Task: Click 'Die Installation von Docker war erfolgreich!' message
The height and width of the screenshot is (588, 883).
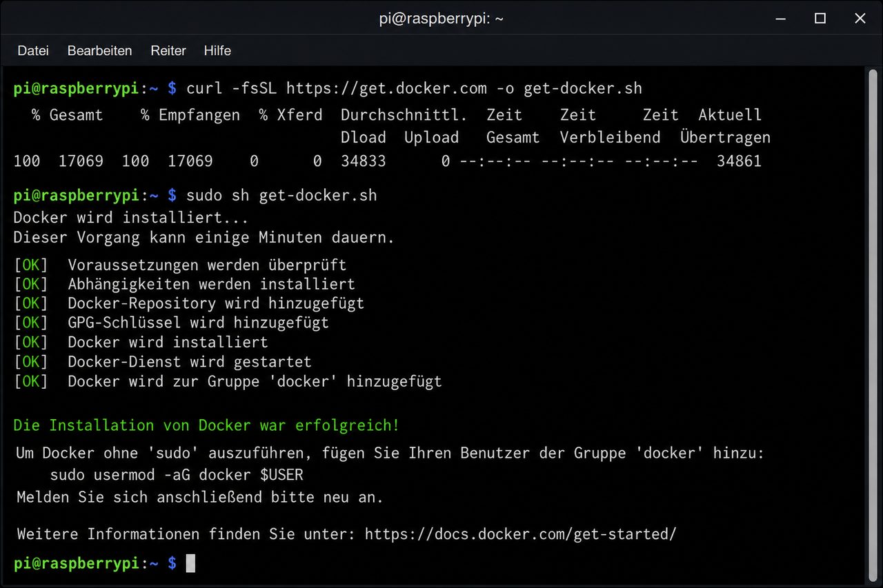Action: (206, 425)
